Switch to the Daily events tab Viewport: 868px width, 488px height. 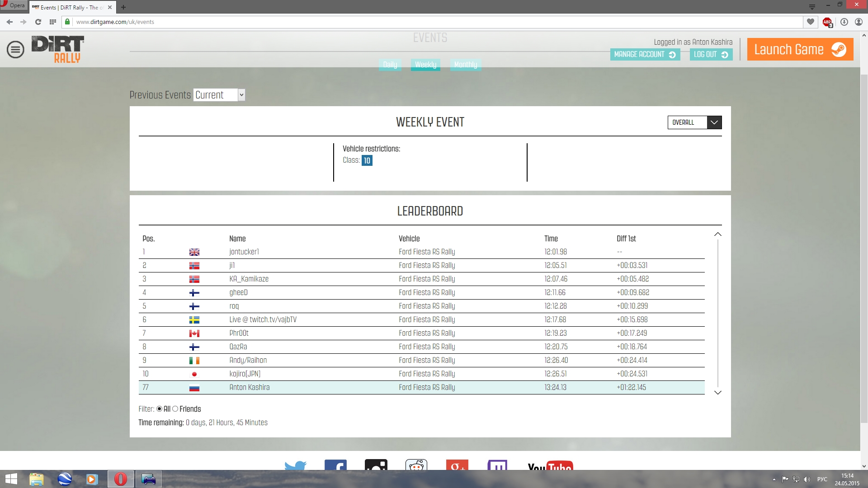click(390, 65)
